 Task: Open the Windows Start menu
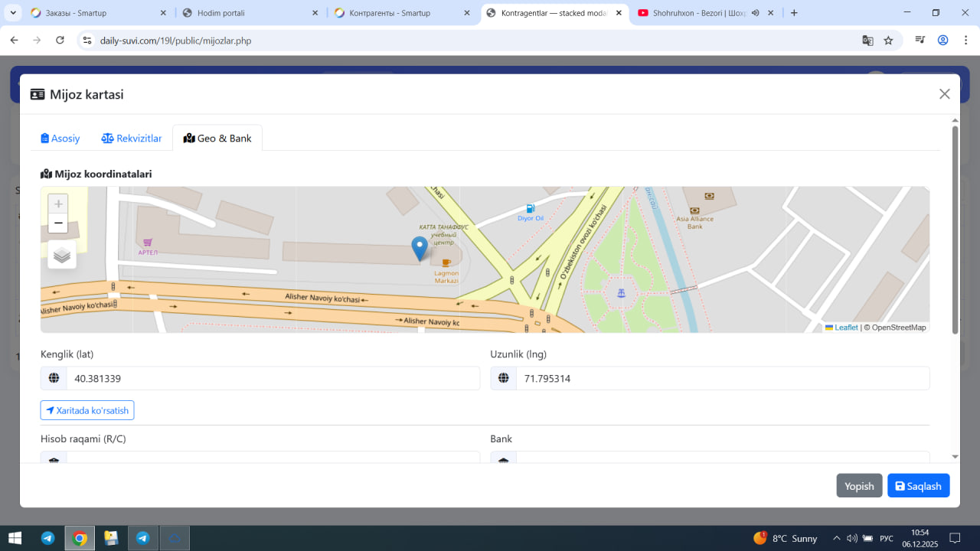(15, 538)
